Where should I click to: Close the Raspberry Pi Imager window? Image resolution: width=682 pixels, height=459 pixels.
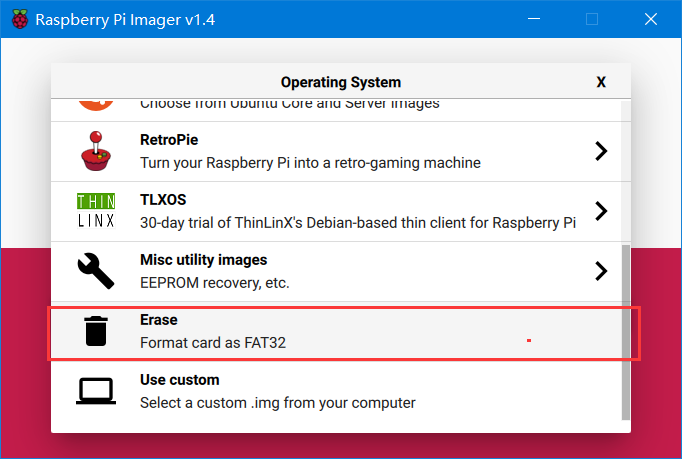click(651, 19)
